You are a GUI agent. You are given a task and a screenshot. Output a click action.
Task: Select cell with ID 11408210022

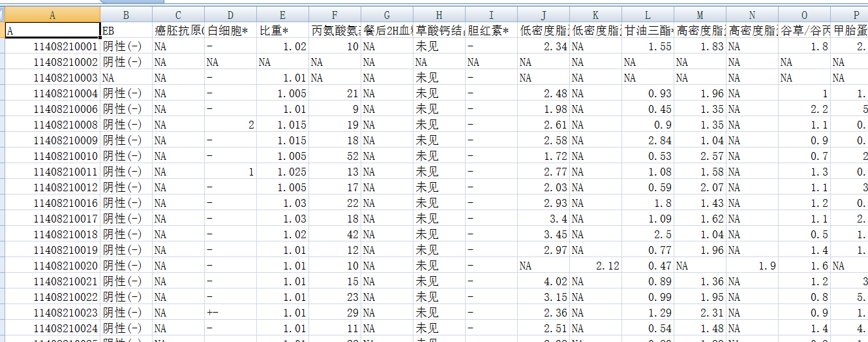(52, 297)
